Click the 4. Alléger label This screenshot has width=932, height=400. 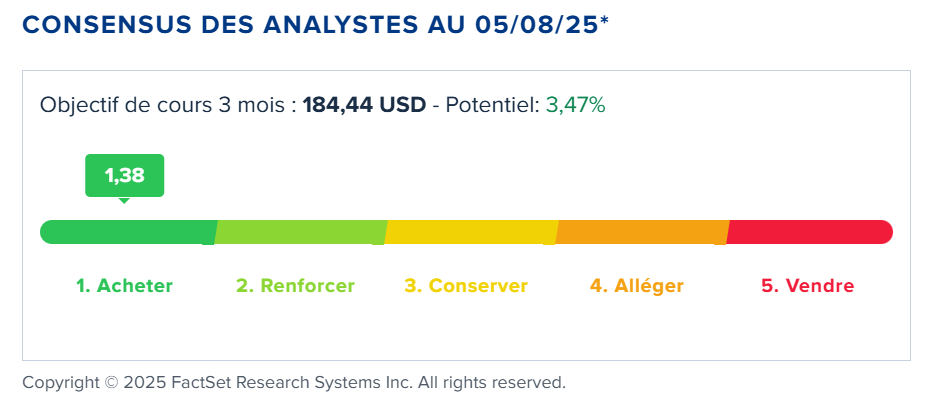(637, 286)
